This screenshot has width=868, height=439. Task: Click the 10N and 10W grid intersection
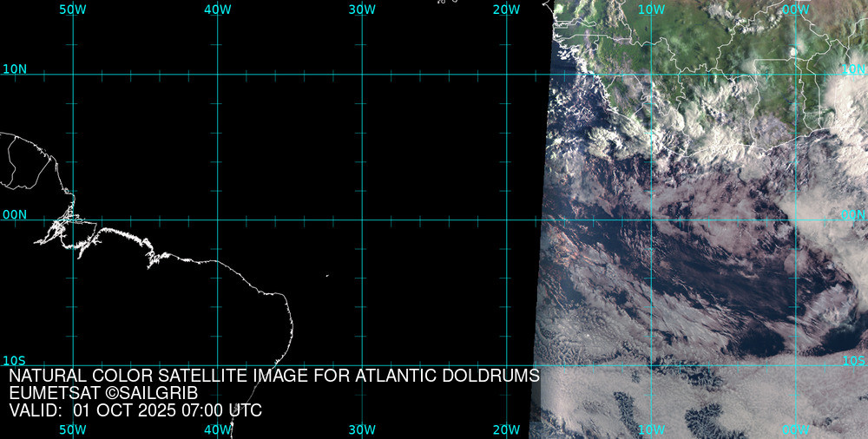(x=651, y=74)
